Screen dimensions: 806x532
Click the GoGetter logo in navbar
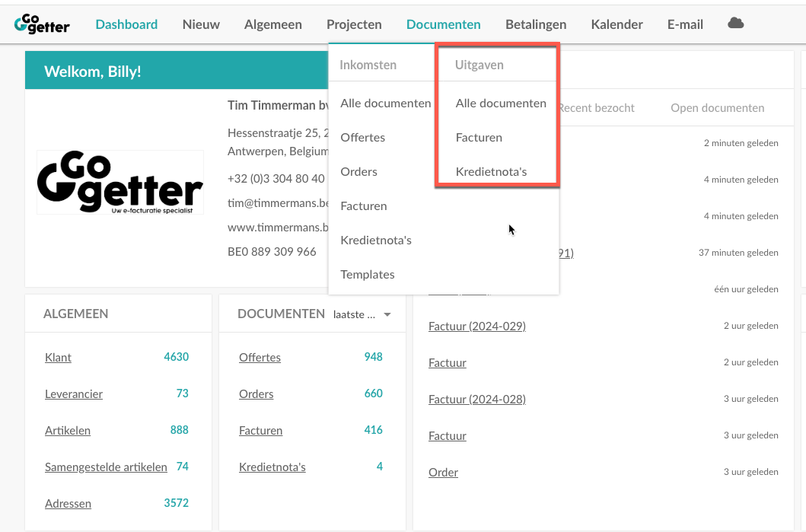coord(42,24)
